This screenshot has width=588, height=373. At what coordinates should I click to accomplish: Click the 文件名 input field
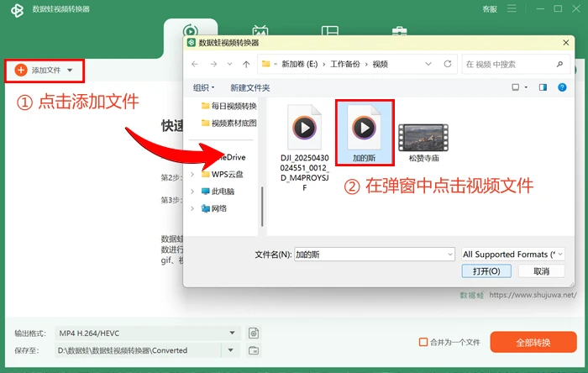[370, 255]
